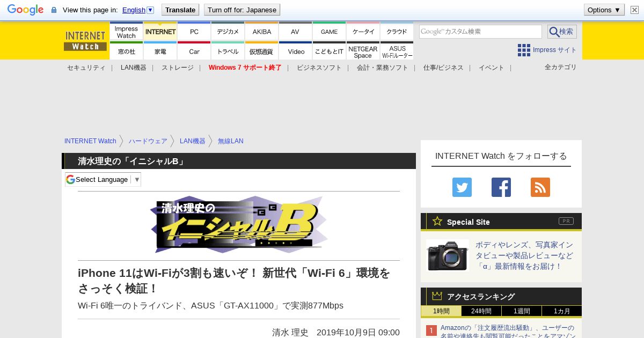Image resolution: width=644 pixels, height=338 pixels.
Task: Click 無線LAN breadcrumb link
Action: [231, 141]
